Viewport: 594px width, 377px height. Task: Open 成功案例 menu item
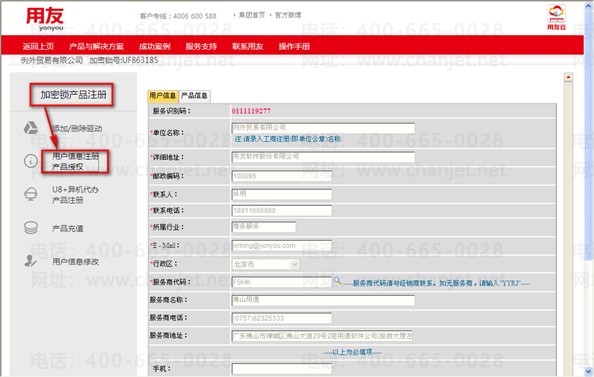coord(154,46)
